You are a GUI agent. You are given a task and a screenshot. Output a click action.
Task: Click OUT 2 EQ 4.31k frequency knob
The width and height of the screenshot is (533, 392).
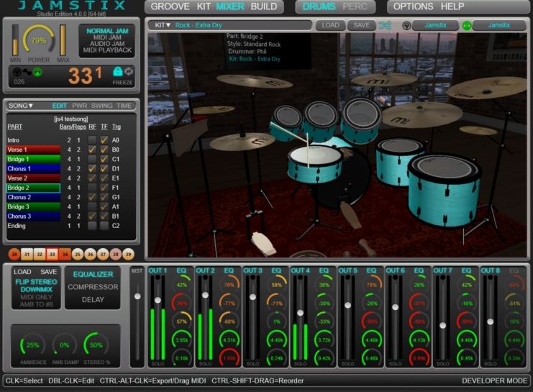pos(229,339)
